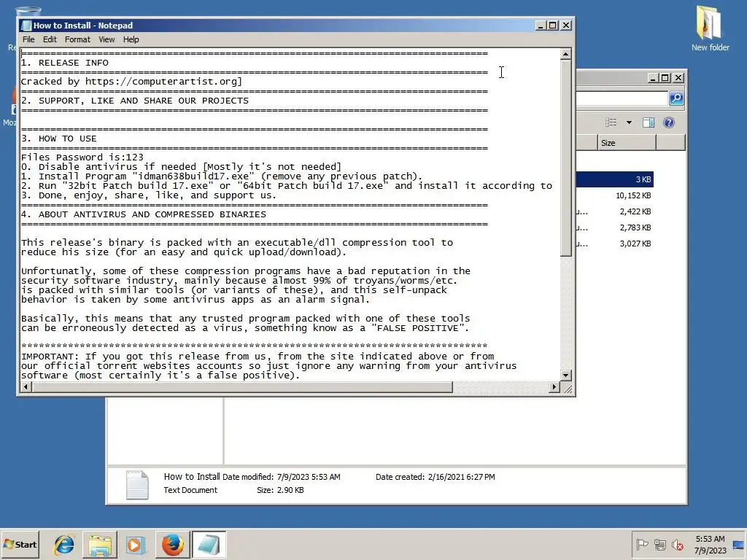Click the How to Install text document icon in details pane
The width and height of the screenshot is (747, 560).
137,485
